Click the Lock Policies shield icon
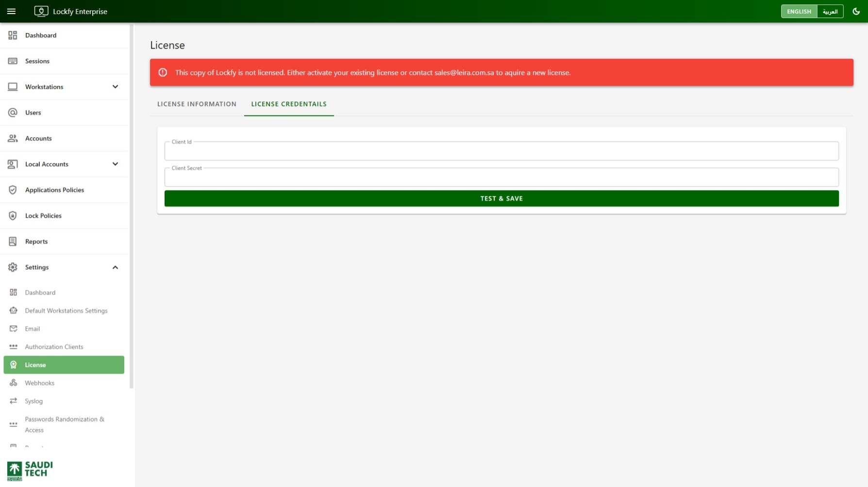 [x=13, y=215]
